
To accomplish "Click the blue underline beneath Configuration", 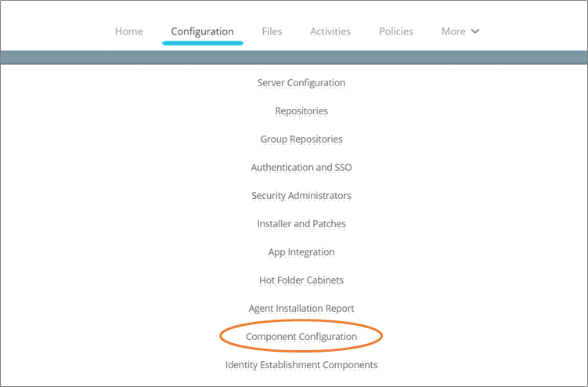I will click(x=203, y=43).
